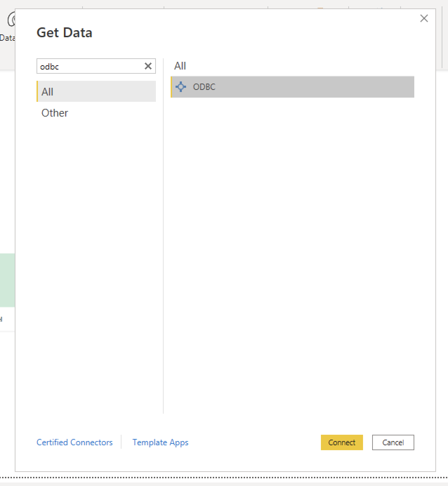The height and width of the screenshot is (486, 448).
Task: Clear the odbc search text
Action: coord(148,66)
